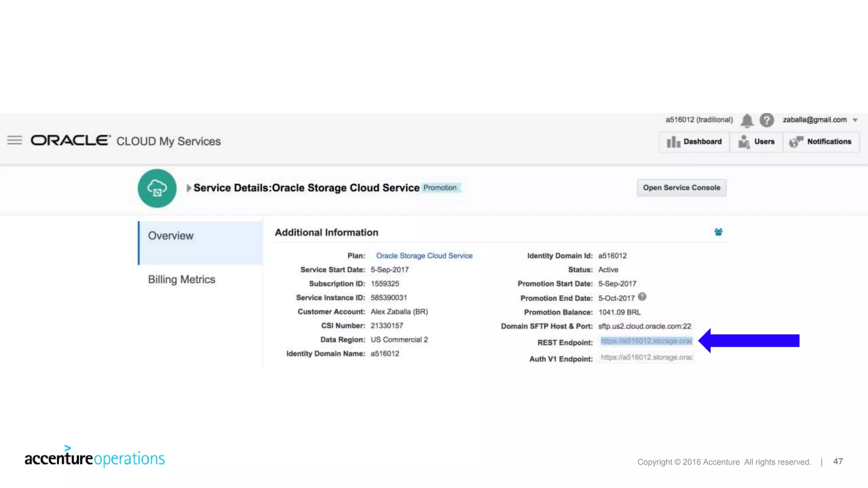Click Promotion End Date help icon
Screen dimensions: 868x488
pos(642,297)
